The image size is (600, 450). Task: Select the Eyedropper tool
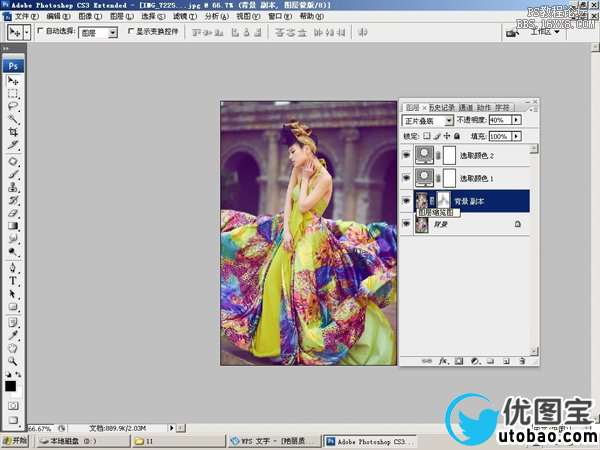[13, 336]
